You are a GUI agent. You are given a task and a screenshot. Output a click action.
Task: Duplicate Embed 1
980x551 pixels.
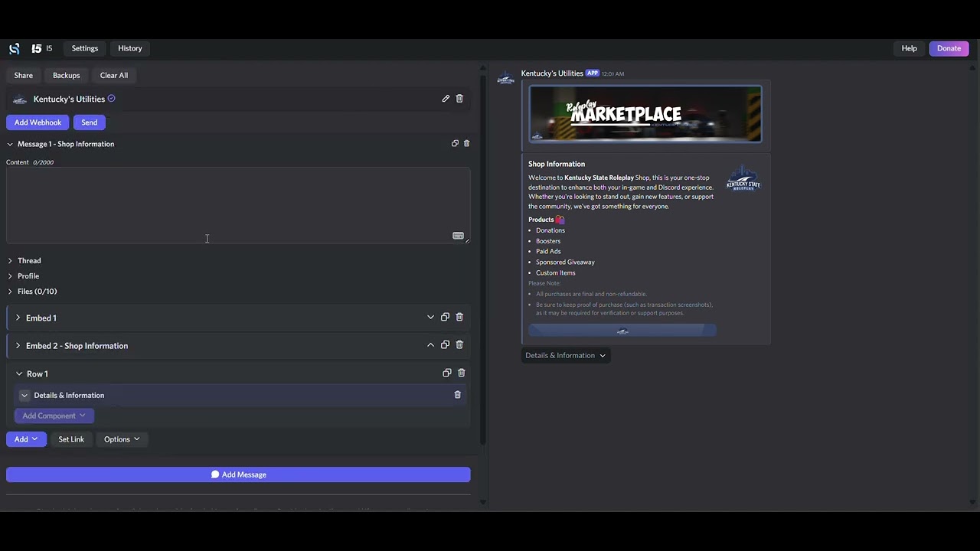[x=445, y=317]
